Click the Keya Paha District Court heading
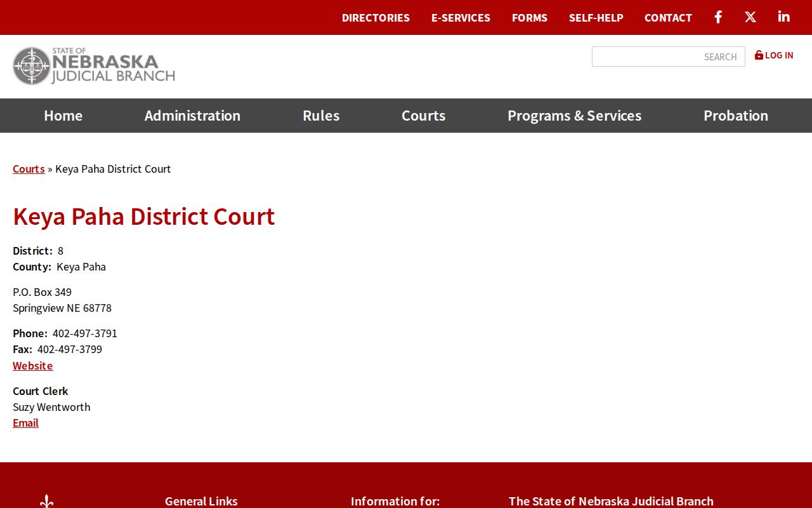 point(144,217)
